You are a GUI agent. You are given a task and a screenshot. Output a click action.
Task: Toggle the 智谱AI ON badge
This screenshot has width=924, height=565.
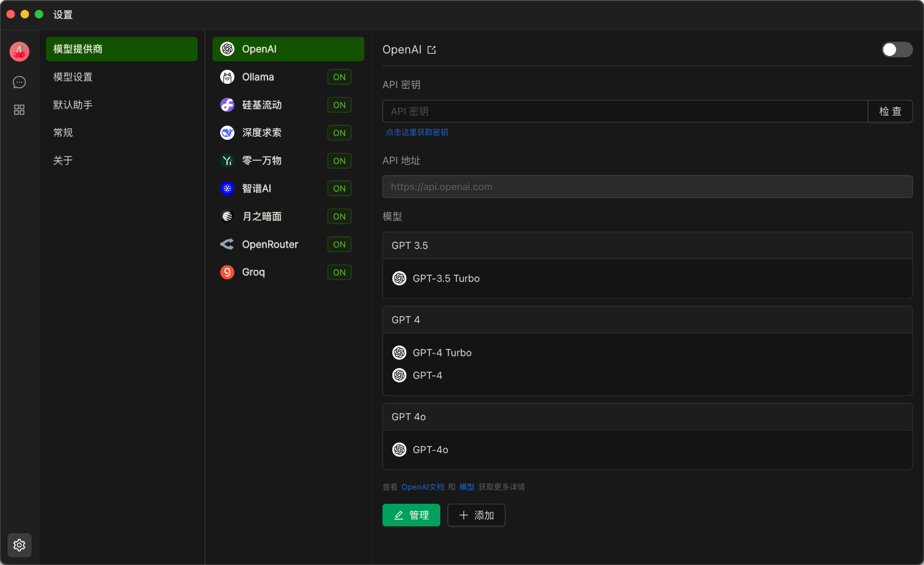coord(339,188)
